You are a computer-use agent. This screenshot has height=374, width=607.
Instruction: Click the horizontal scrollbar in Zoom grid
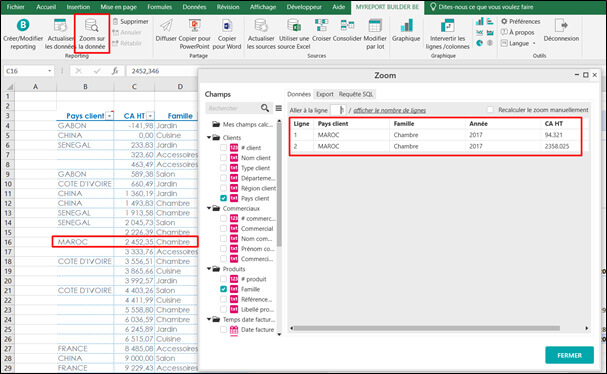click(426, 328)
